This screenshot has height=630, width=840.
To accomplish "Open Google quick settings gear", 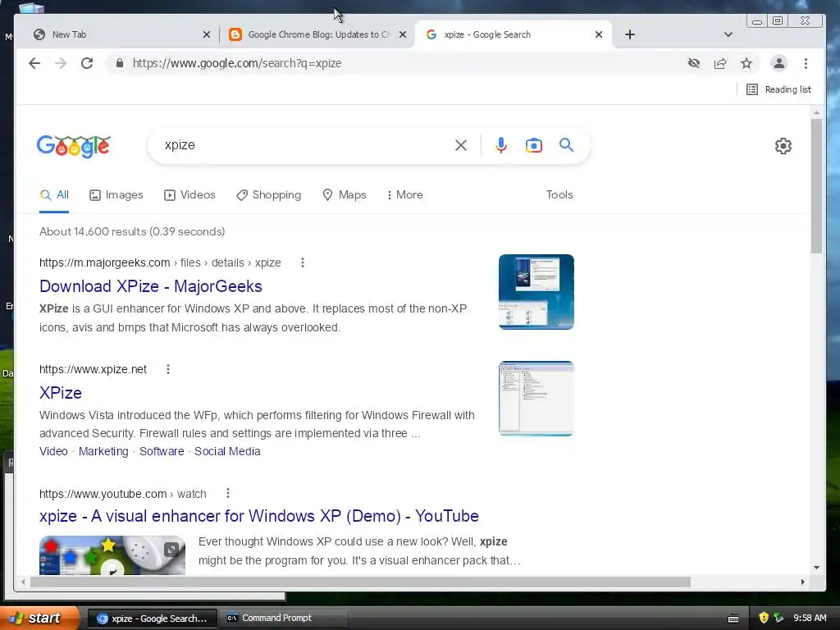I will [x=783, y=146].
